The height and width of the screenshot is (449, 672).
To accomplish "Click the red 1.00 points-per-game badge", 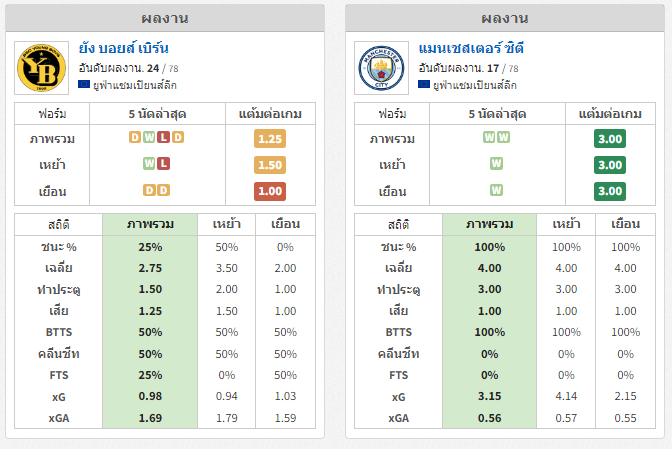I will (x=270, y=191).
